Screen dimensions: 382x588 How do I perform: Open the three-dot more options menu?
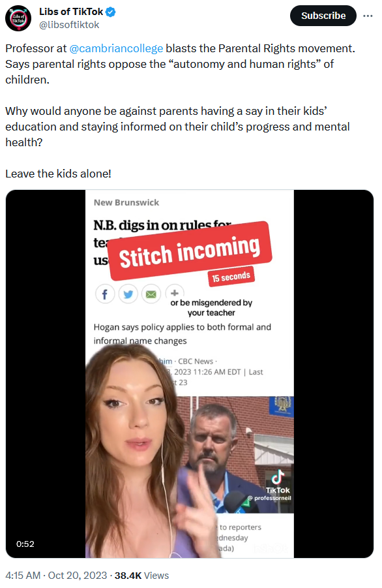tap(368, 16)
